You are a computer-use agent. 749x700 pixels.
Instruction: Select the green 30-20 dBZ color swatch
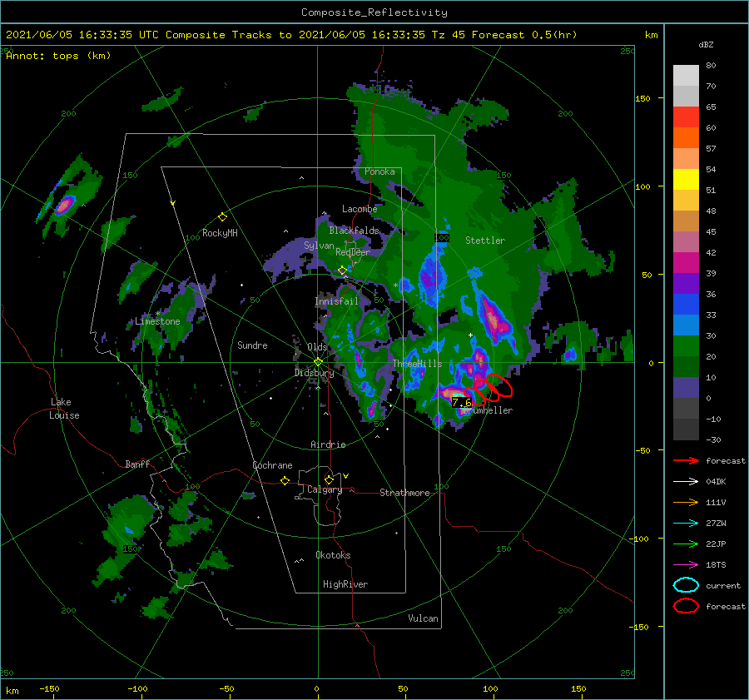tap(686, 346)
